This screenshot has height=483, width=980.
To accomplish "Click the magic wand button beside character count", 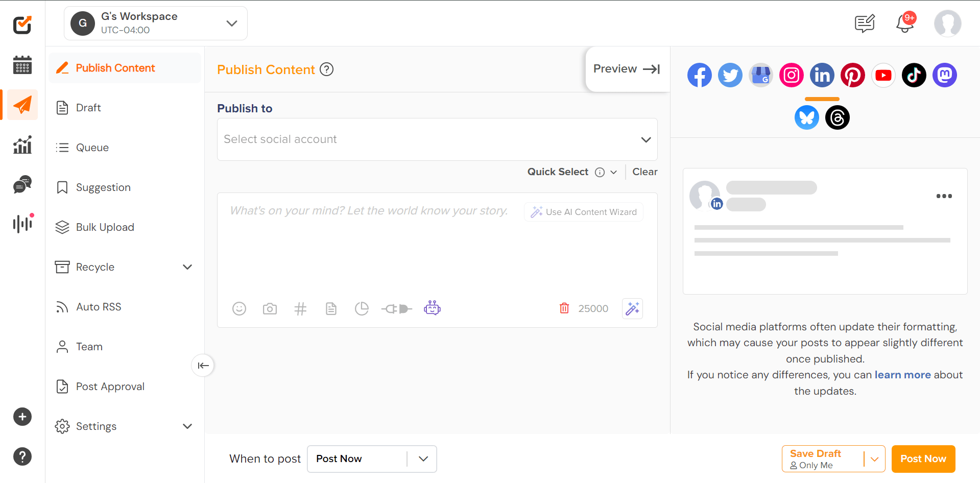I will (x=632, y=308).
